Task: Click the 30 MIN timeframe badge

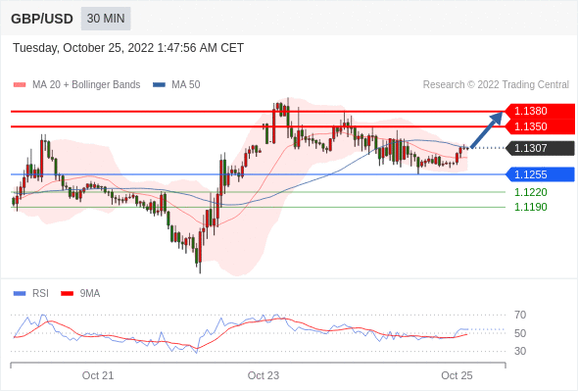Action: tap(106, 19)
